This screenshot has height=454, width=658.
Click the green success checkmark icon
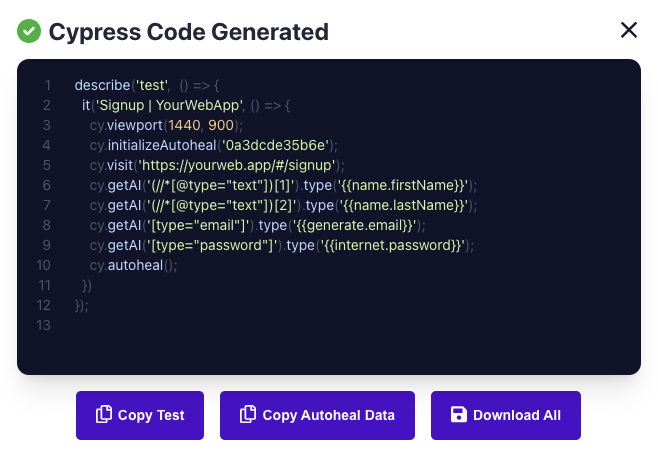(x=28, y=31)
